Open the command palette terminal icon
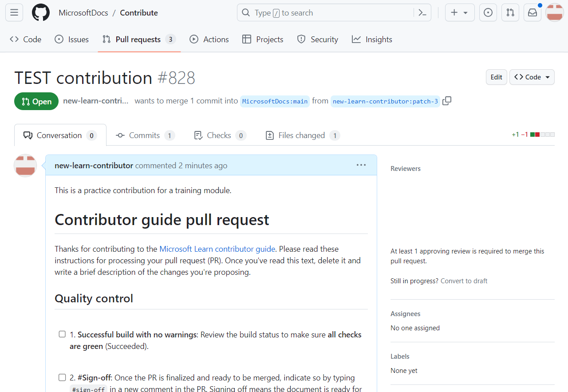Image resolution: width=568 pixels, height=392 pixels. 422,12
